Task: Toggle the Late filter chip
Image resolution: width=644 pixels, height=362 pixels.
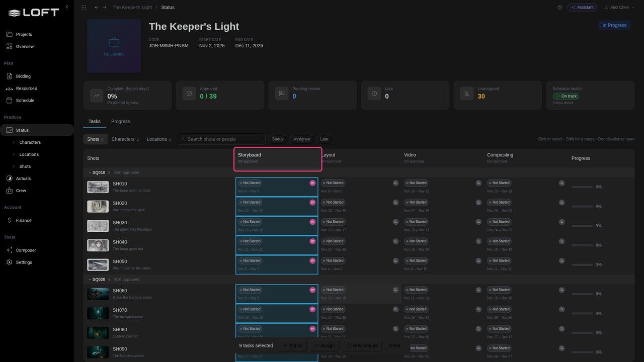Action: point(324,139)
